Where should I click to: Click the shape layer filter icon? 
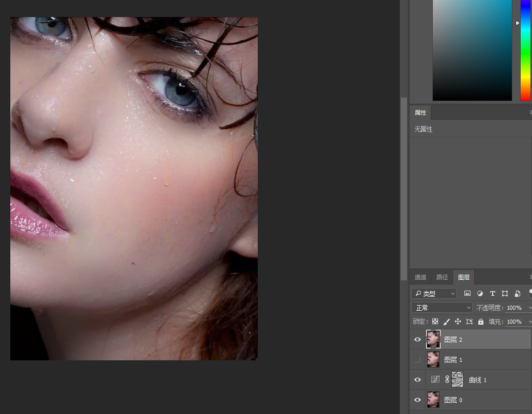[x=505, y=294]
